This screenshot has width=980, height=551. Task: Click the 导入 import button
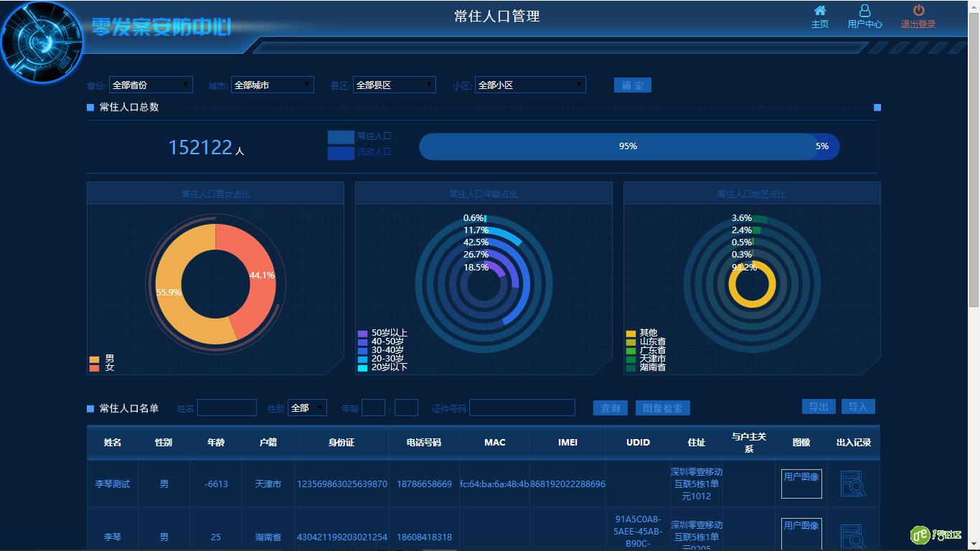[x=858, y=407]
